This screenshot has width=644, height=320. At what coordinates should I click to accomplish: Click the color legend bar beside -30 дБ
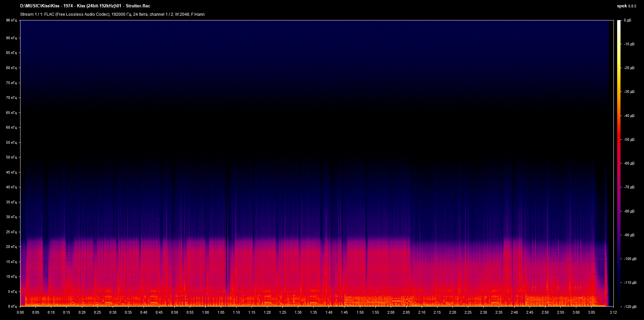click(x=619, y=92)
